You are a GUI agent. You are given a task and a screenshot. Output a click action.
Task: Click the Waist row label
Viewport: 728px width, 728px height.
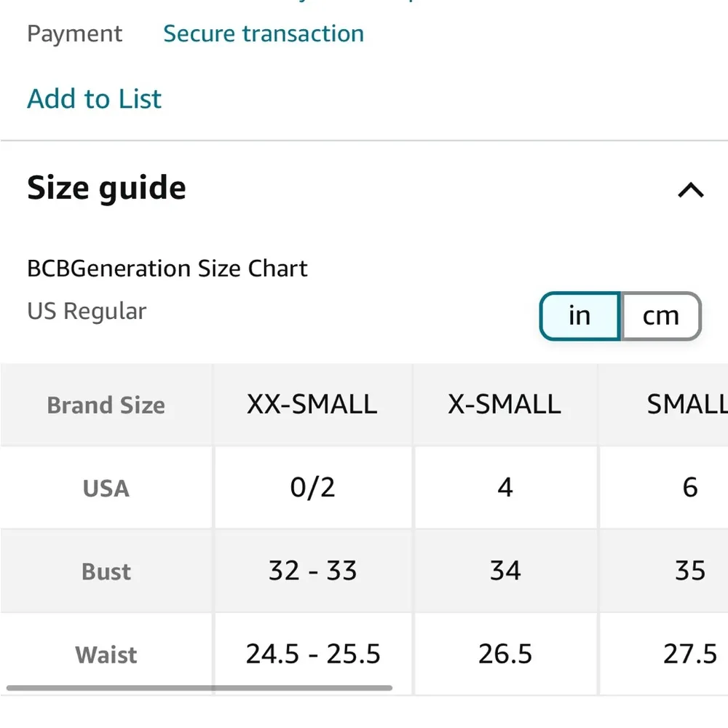click(x=106, y=654)
